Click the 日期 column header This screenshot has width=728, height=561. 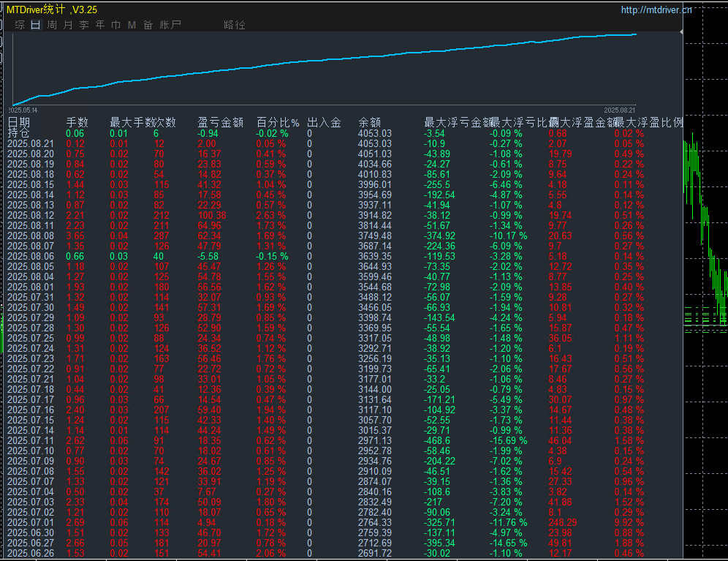[x=19, y=122]
